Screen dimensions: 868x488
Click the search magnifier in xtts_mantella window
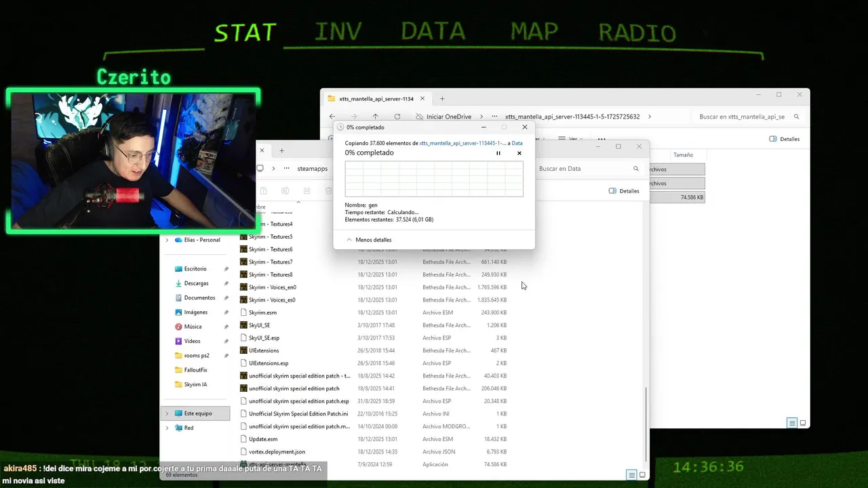click(x=797, y=117)
